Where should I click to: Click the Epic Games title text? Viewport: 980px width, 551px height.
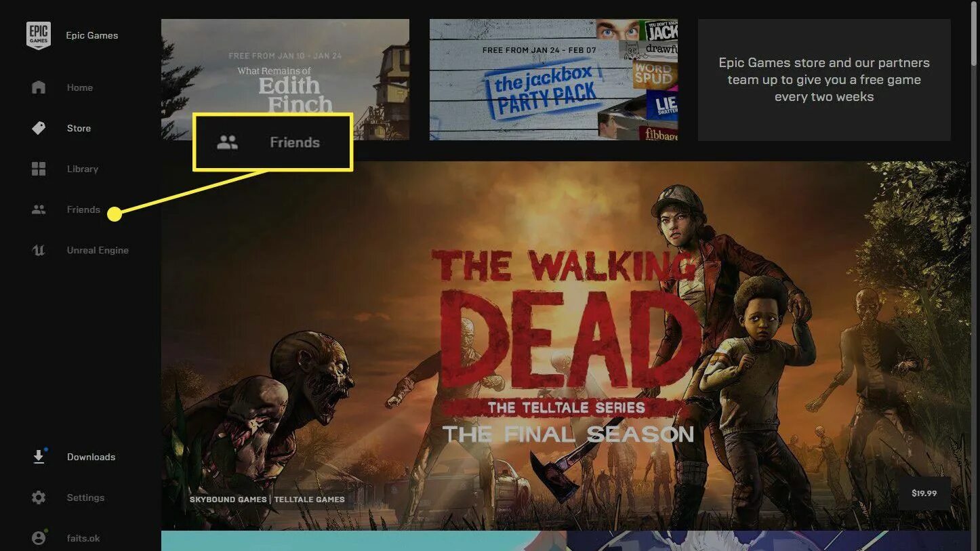[x=92, y=35]
